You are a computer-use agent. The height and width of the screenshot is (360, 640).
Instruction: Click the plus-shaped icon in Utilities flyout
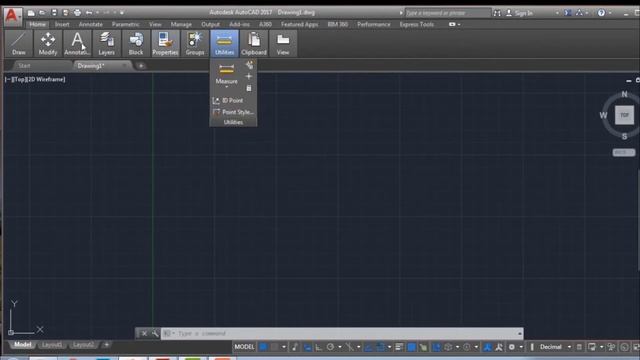point(249,76)
